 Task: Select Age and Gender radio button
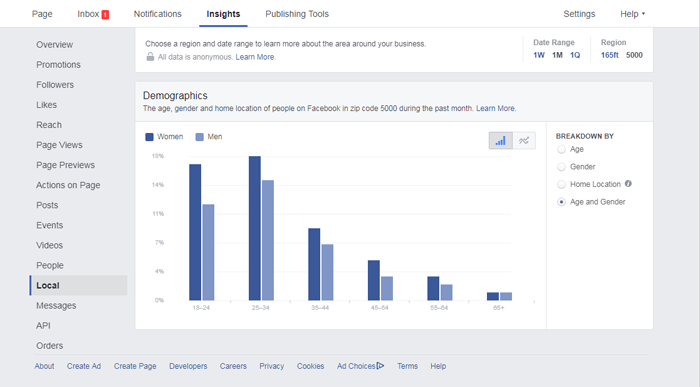click(561, 202)
